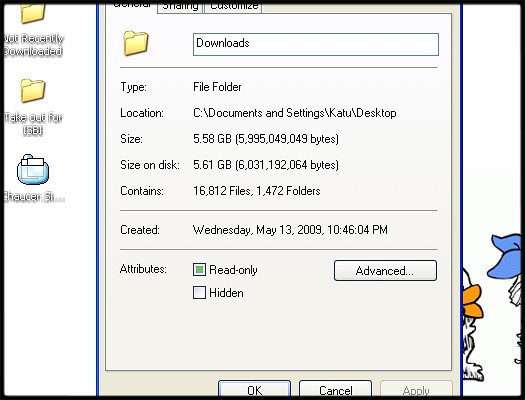Open the Advanced attributes dialog
Viewport: 525px width, 400px height.
coord(385,270)
